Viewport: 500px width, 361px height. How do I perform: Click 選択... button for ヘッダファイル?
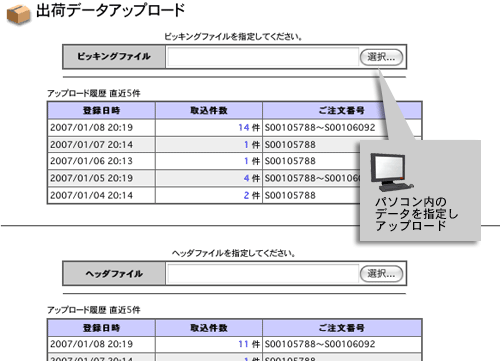click(381, 274)
